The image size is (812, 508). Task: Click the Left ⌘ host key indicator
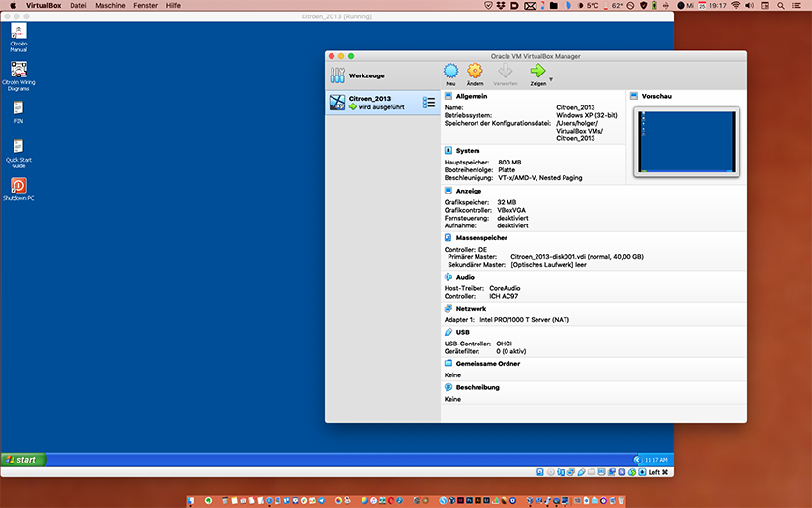pos(657,472)
